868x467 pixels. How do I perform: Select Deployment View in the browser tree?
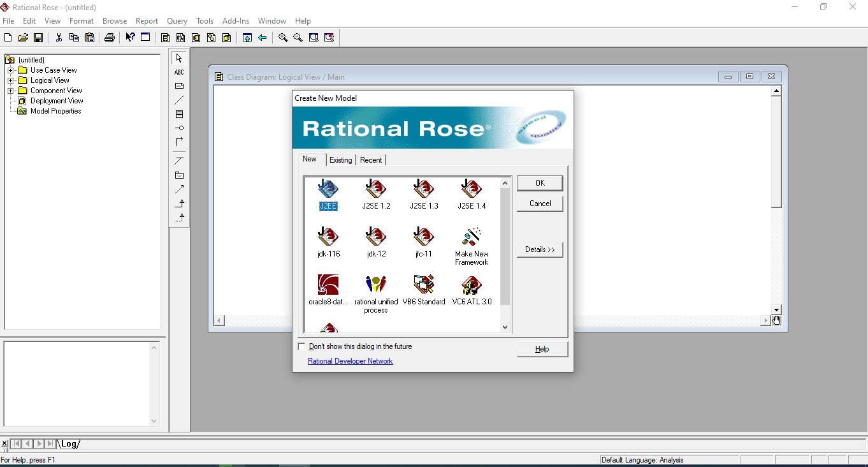(x=57, y=101)
